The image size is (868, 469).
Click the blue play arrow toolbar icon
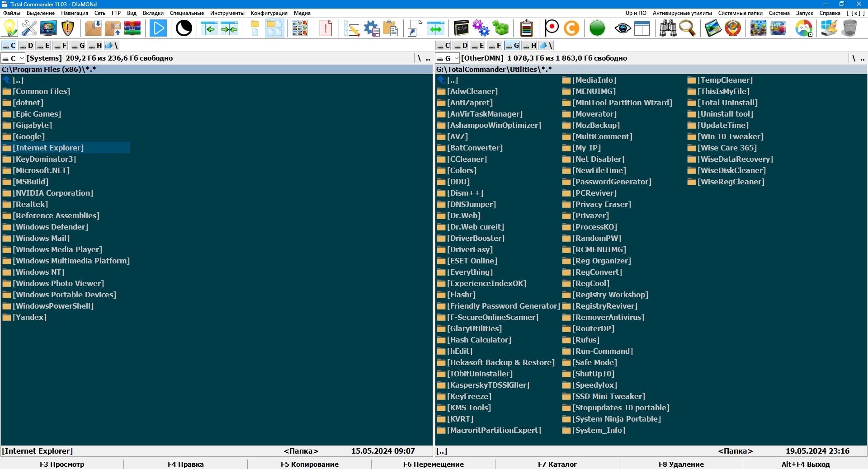[158, 28]
